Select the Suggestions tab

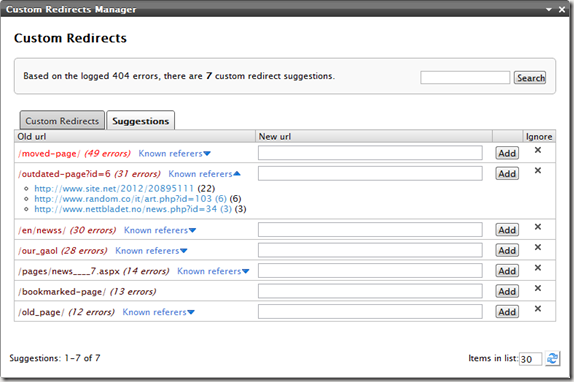tap(141, 120)
